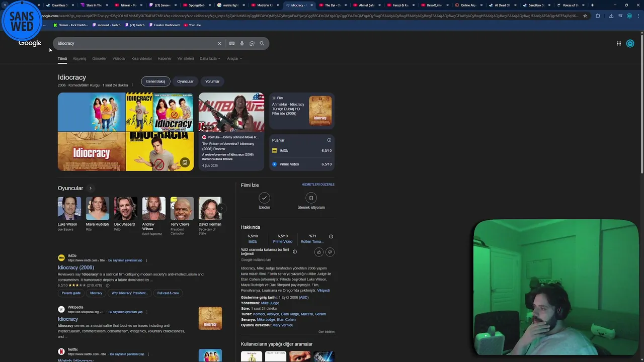Expand Araçlar tools dropdown
This screenshot has height=362, width=644.
pyautogui.click(x=234, y=59)
